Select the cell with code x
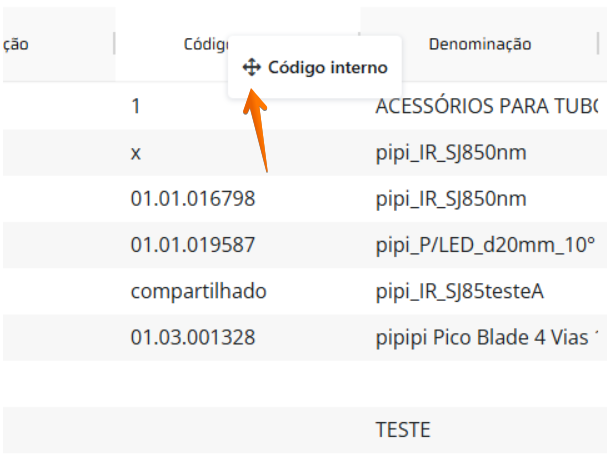607x470 pixels. point(135,153)
